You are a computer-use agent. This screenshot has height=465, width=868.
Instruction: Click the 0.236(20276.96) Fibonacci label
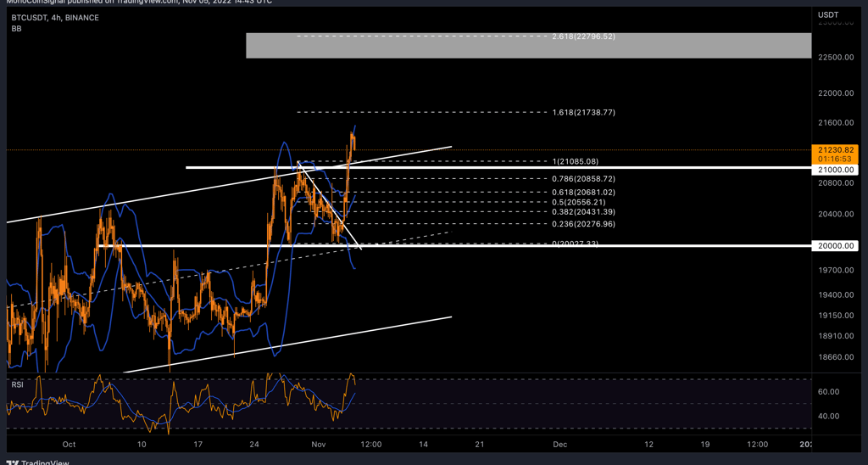click(x=583, y=224)
